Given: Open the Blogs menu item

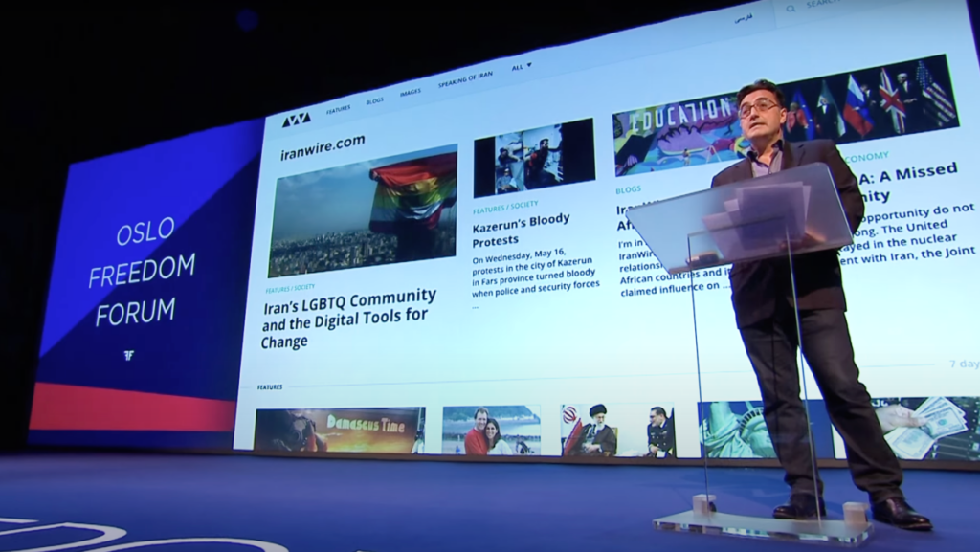Looking at the screenshot, I should tap(374, 100).
